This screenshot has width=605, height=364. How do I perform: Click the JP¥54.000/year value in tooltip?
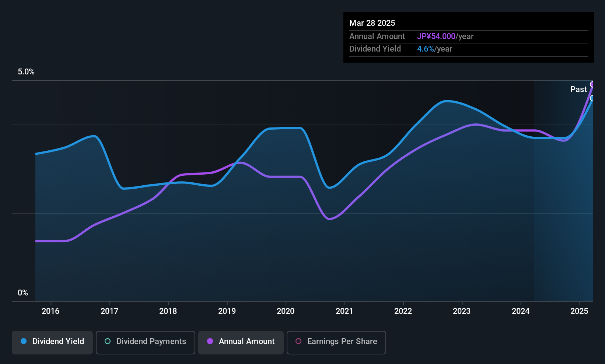pos(445,36)
